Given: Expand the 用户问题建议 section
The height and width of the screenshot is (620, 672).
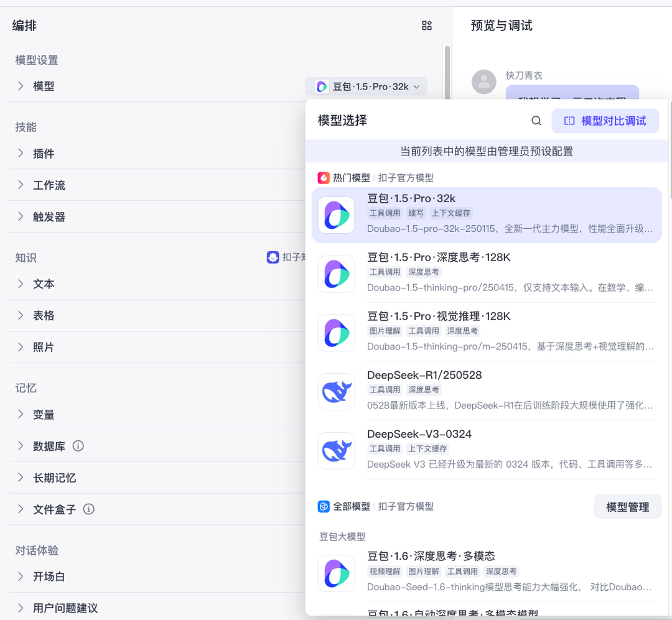Looking at the screenshot, I should [21, 608].
